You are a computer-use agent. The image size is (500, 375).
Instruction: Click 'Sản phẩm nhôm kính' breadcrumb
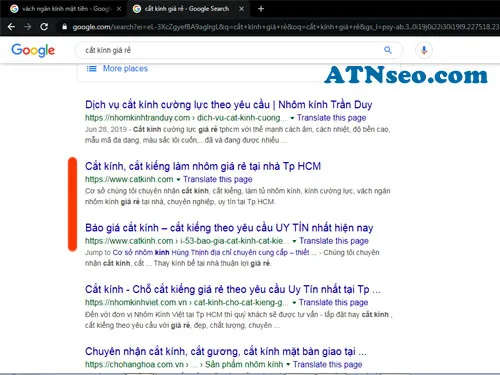tap(244, 364)
